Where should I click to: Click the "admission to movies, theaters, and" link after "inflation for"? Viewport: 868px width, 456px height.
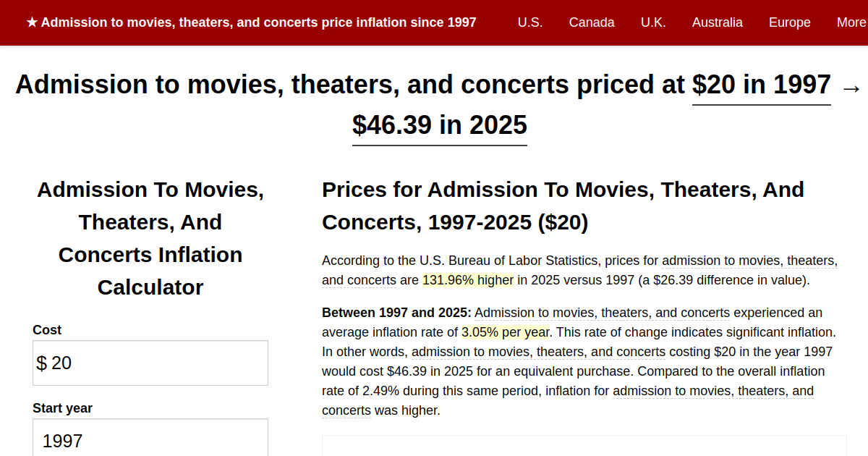pos(713,391)
